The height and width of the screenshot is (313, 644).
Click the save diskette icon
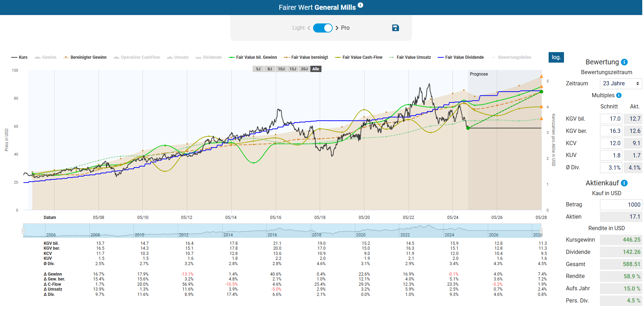(x=395, y=28)
